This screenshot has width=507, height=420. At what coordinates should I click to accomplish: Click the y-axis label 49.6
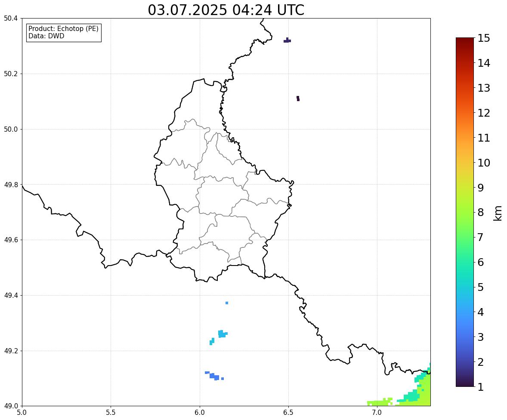tap(11, 240)
